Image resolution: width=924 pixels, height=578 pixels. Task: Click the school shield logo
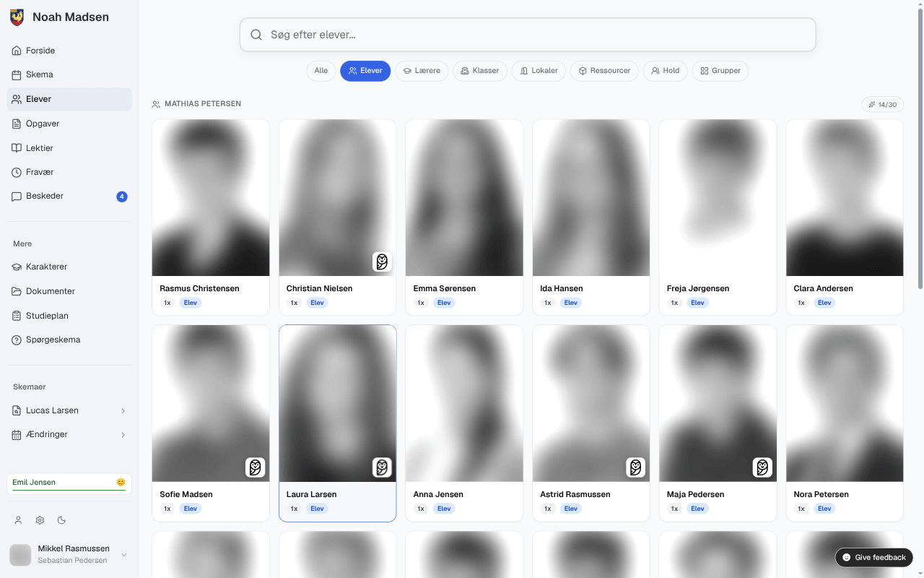click(x=17, y=17)
